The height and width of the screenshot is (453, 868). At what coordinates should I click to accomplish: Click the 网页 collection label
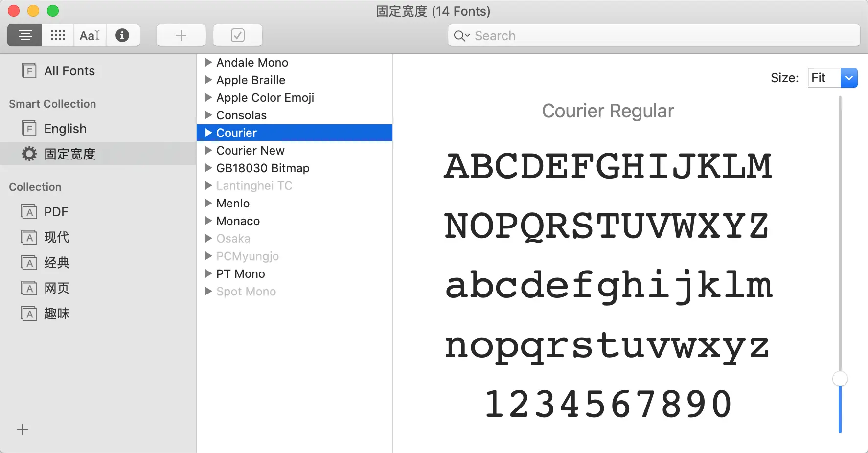[57, 288]
